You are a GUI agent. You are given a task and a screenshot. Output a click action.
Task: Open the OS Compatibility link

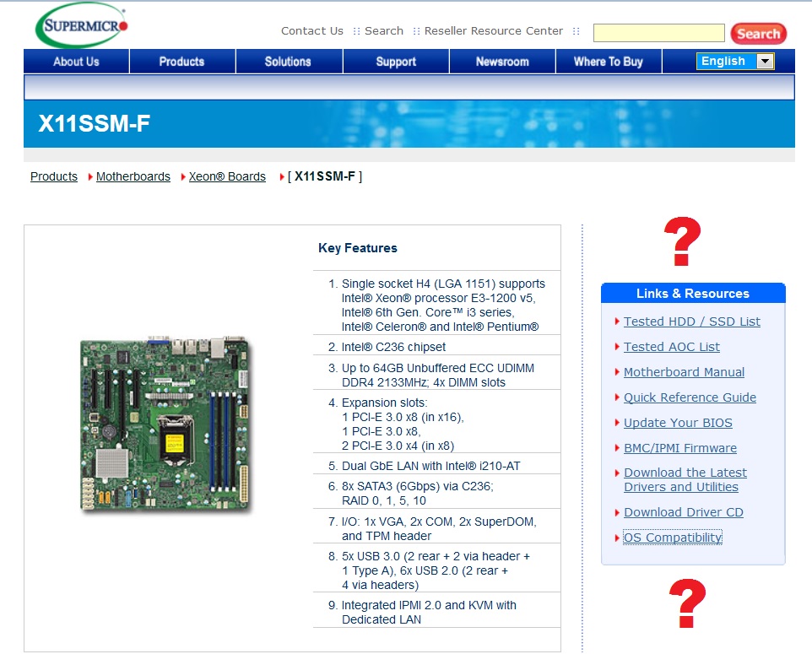coord(672,538)
